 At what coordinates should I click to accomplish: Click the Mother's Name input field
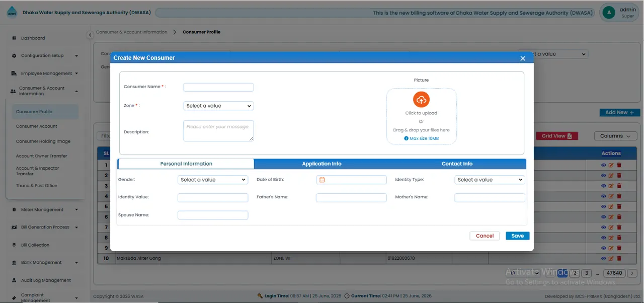(x=490, y=198)
